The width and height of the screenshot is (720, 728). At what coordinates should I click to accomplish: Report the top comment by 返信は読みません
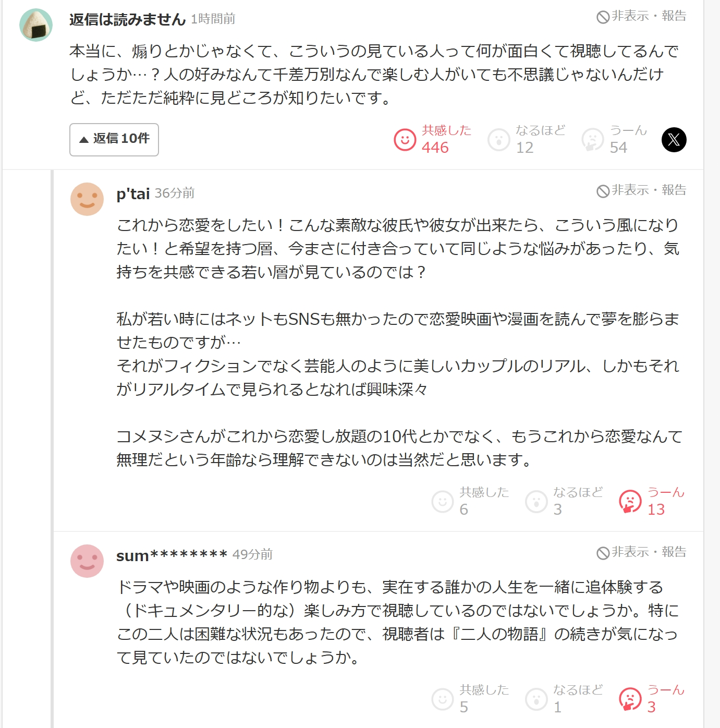tap(641, 16)
